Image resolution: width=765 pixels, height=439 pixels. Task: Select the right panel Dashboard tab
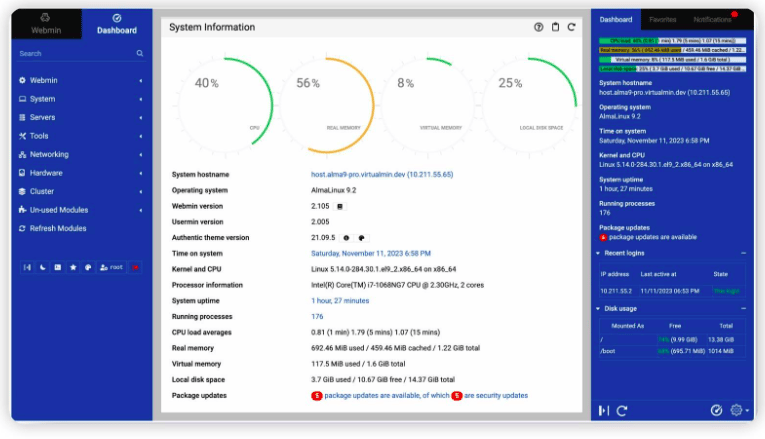click(616, 20)
